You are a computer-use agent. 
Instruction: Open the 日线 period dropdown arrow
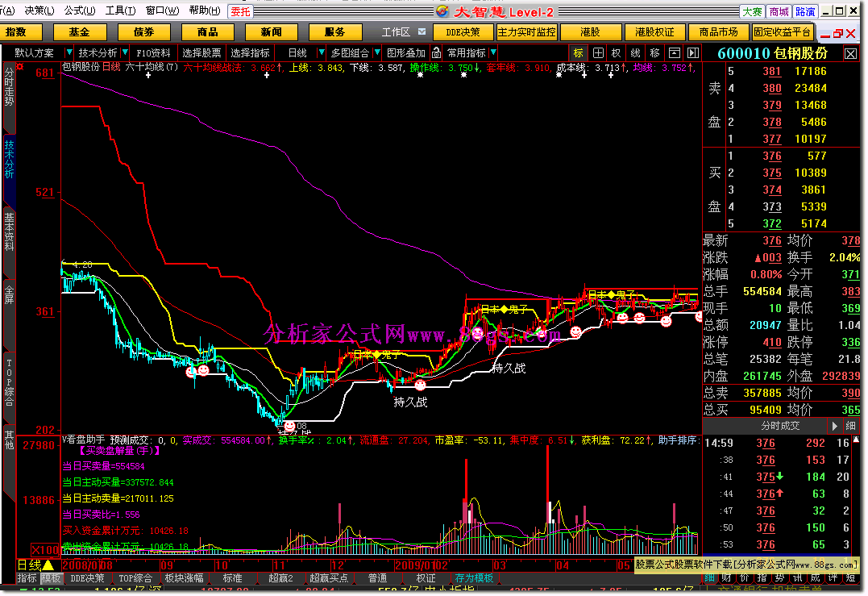321,52
